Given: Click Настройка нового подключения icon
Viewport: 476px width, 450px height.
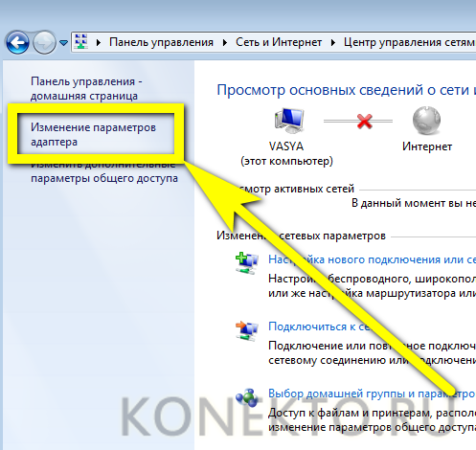Looking at the screenshot, I should pos(247,263).
